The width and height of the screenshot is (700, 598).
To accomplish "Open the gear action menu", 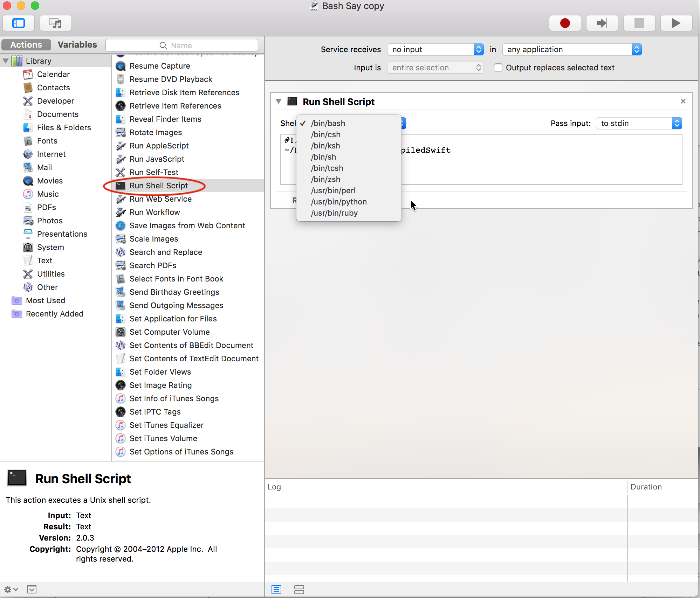I will pos(11,590).
